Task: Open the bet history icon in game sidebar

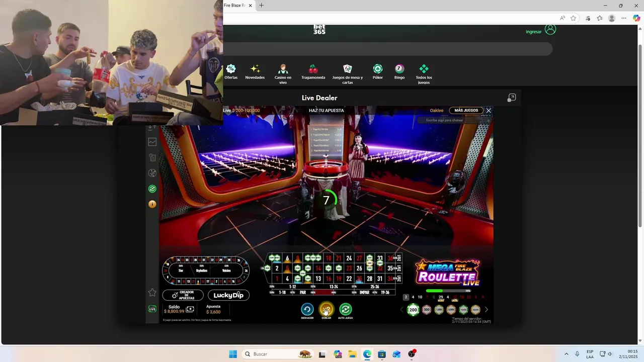Action: [152, 157]
